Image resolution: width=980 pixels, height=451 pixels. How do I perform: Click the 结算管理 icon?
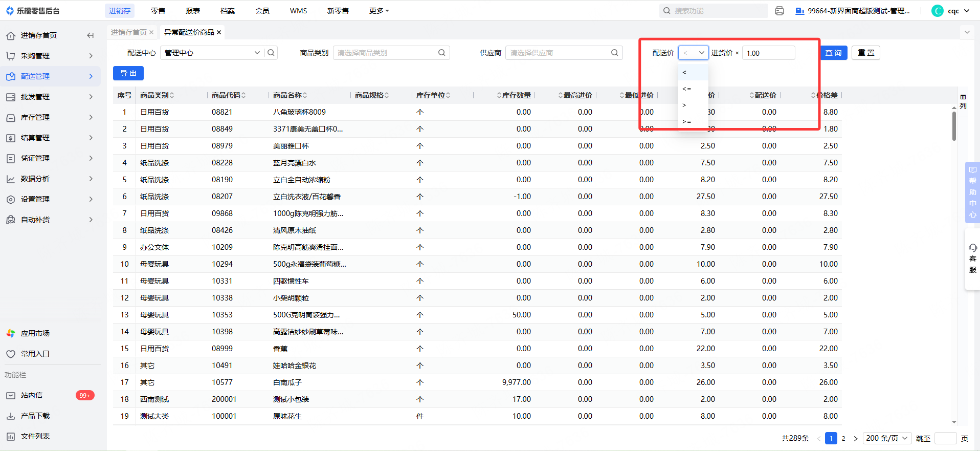[x=11, y=138]
